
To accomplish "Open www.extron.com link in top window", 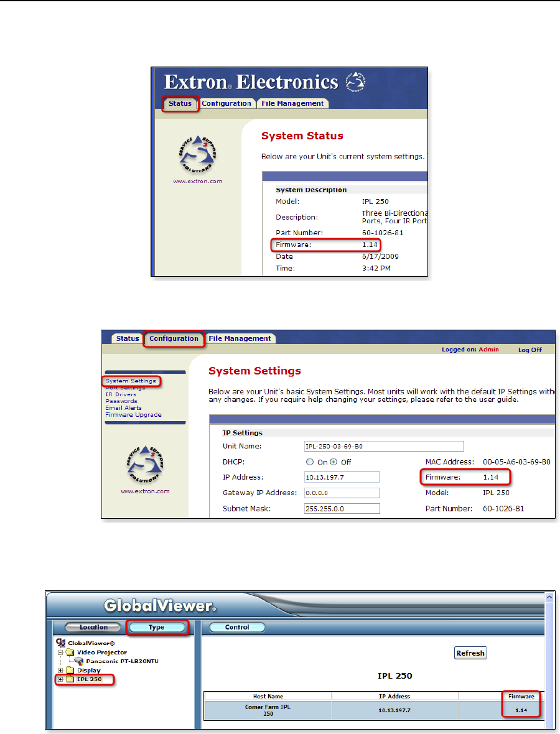I will tap(198, 181).
